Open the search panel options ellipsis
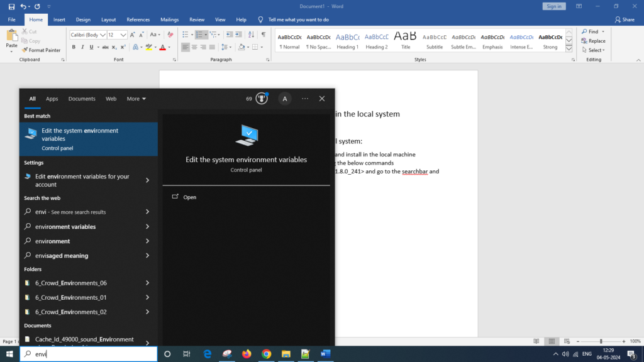This screenshot has height=362, width=644. [305, 99]
